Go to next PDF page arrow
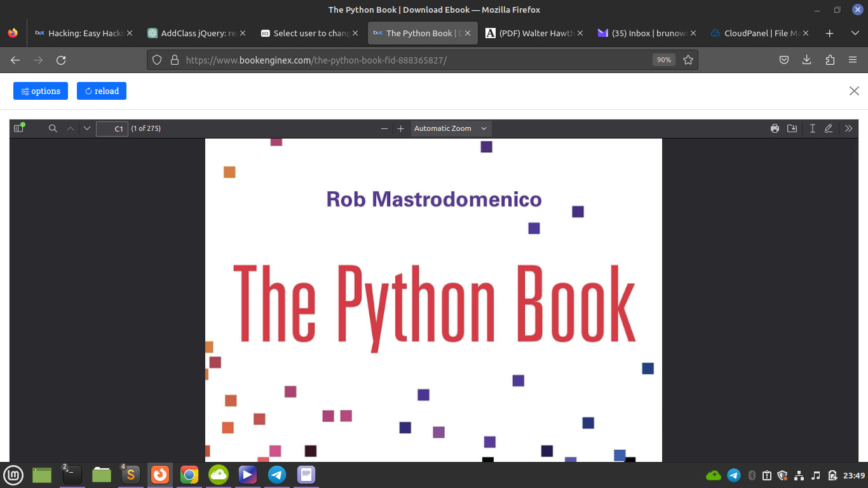Image resolution: width=868 pixels, height=488 pixels. [87, 128]
